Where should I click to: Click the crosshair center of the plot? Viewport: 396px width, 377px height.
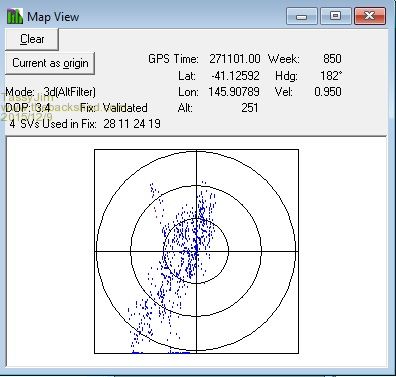(196, 251)
